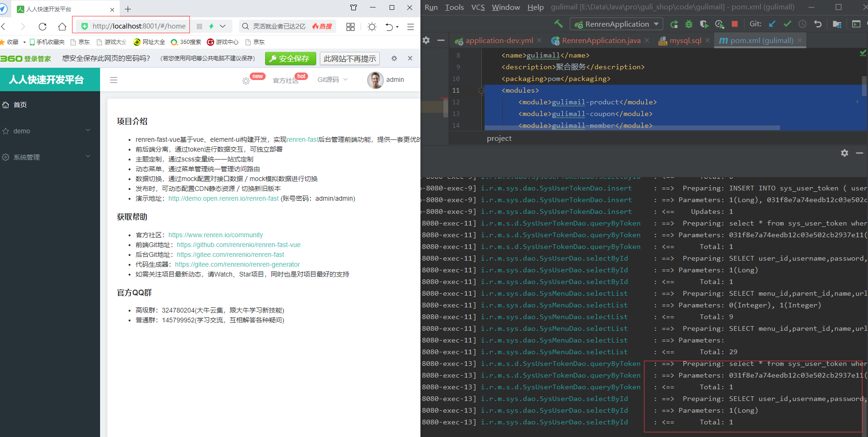Open the IDE Run menu
The image size is (868, 437).
(431, 7)
